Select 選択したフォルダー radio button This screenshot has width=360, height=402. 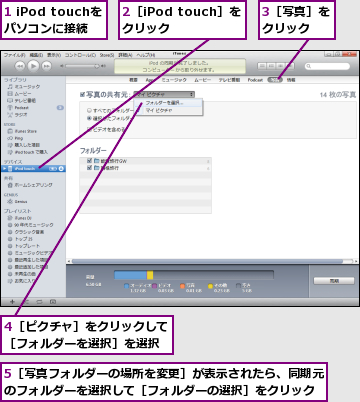click(89, 118)
